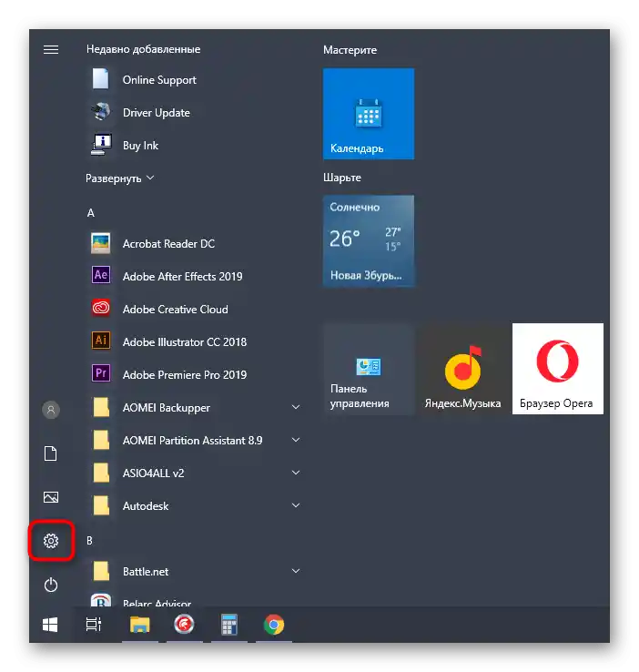Click the Недавно добавленные heading
The height and width of the screenshot is (672, 639).
pyautogui.click(x=144, y=49)
